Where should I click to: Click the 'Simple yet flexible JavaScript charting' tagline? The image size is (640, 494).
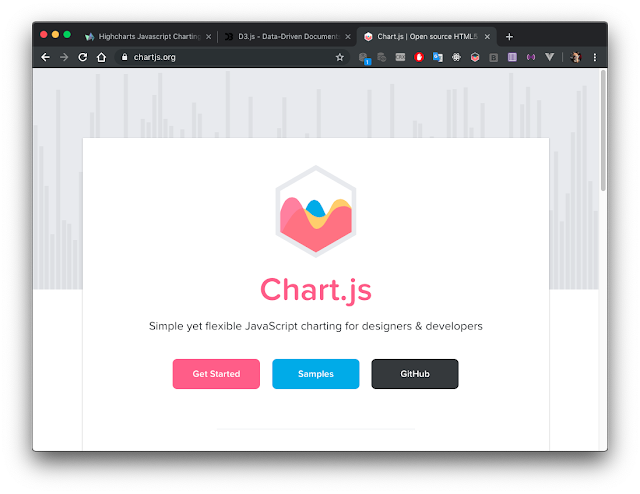[316, 326]
